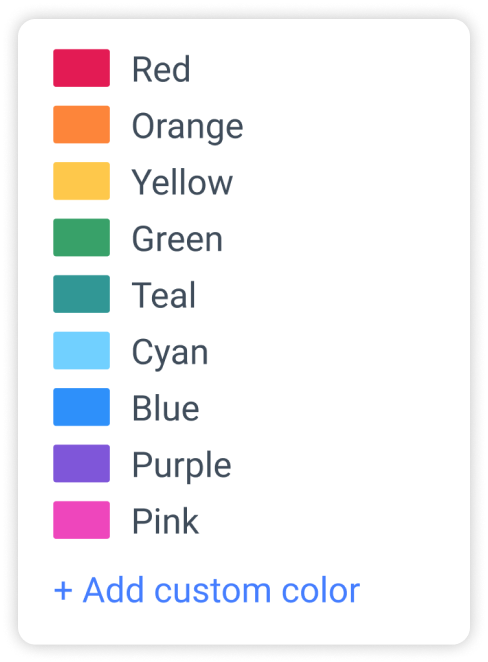488x662 pixels.
Task: Pick the blue color swatch
Action: 81,407
